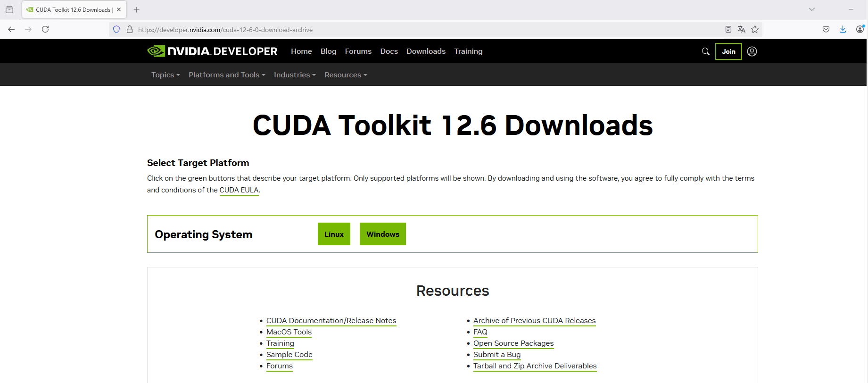Click the Operating System label
Screen dimensions: 868x383
coord(204,234)
